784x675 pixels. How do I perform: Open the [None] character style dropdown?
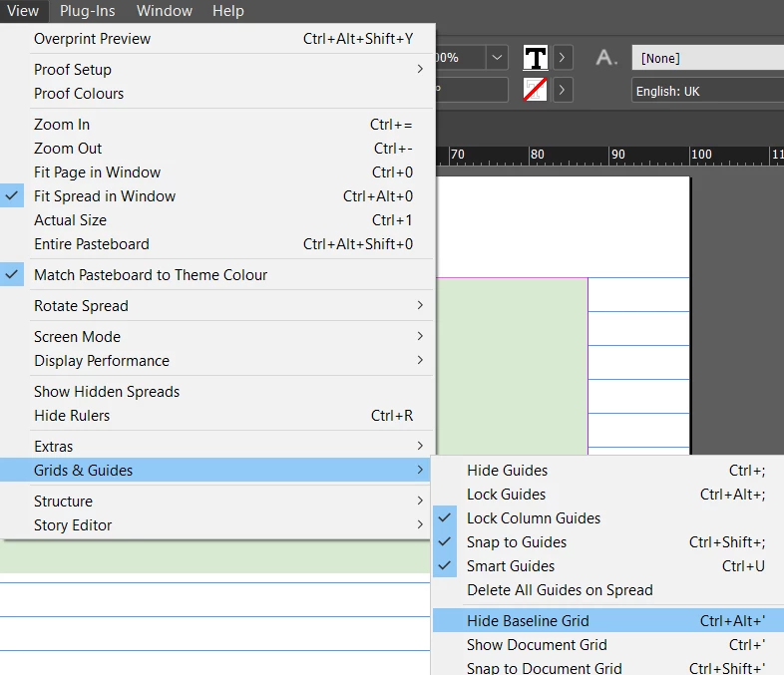707,58
